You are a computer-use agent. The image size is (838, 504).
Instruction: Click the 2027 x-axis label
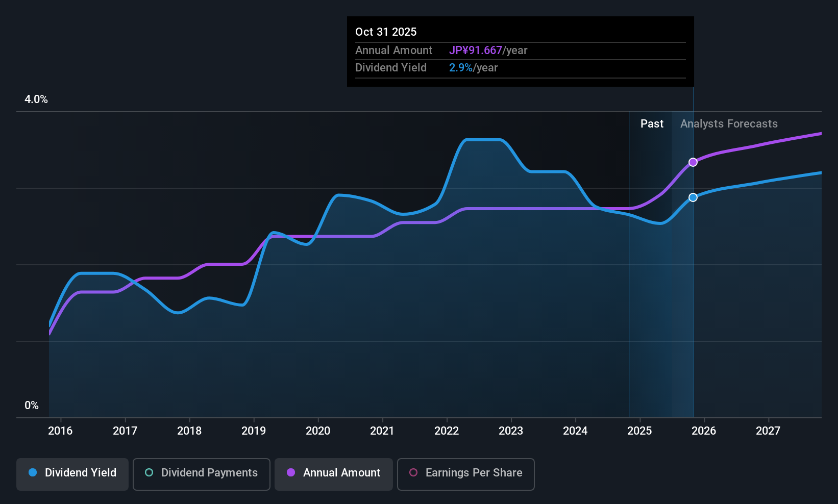click(x=768, y=431)
